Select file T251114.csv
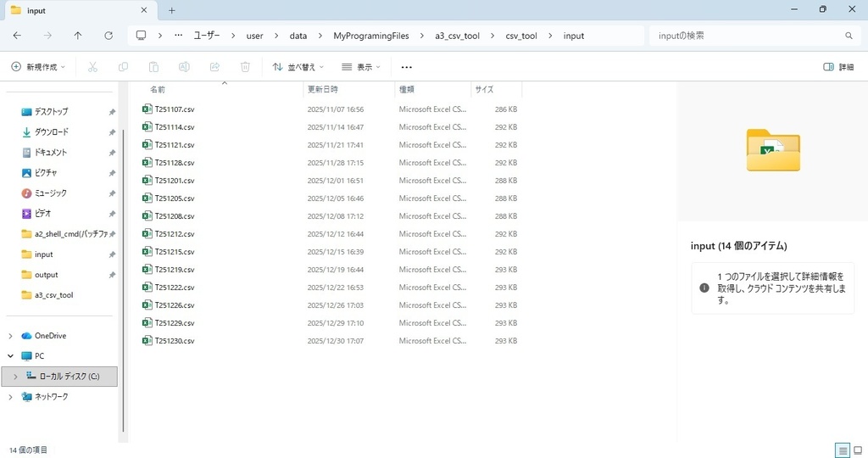This screenshot has width=868, height=458. [175, 127]
